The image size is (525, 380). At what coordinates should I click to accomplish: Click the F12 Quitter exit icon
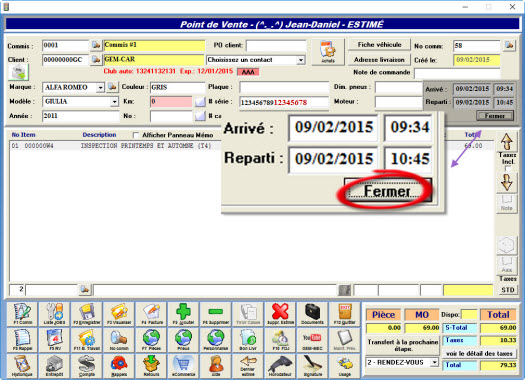(x=345, y=314)
